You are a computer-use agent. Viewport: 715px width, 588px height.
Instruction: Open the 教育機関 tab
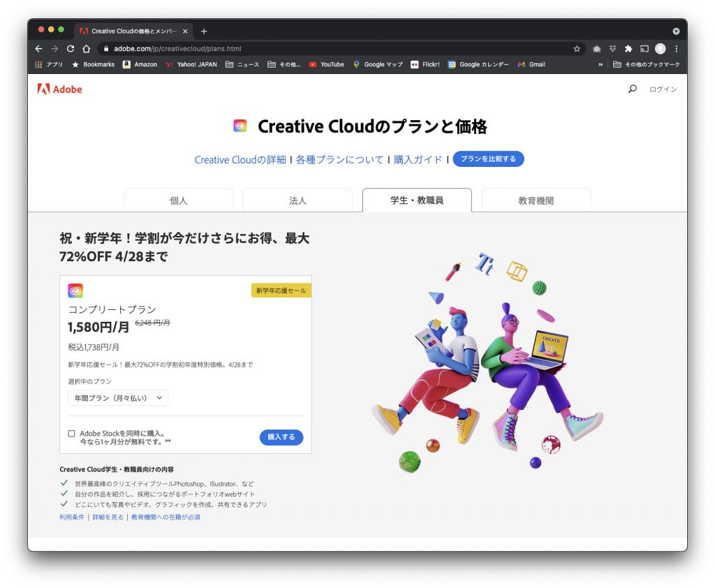pos(536,200)
